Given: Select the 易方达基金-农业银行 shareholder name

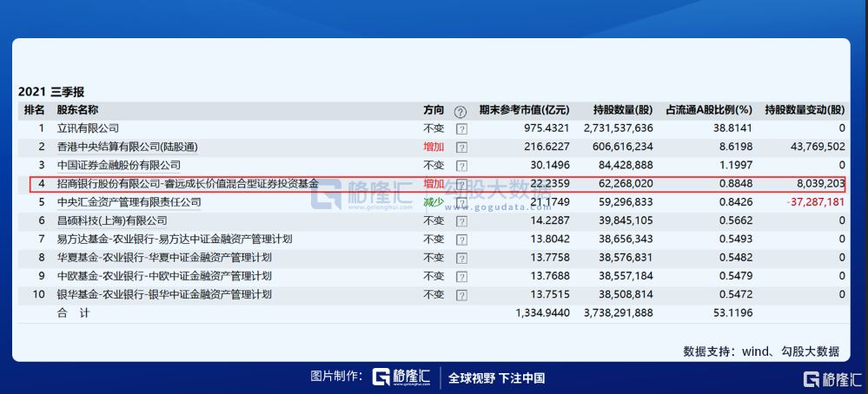Looking at the screenshot, I should pos(175,239).
